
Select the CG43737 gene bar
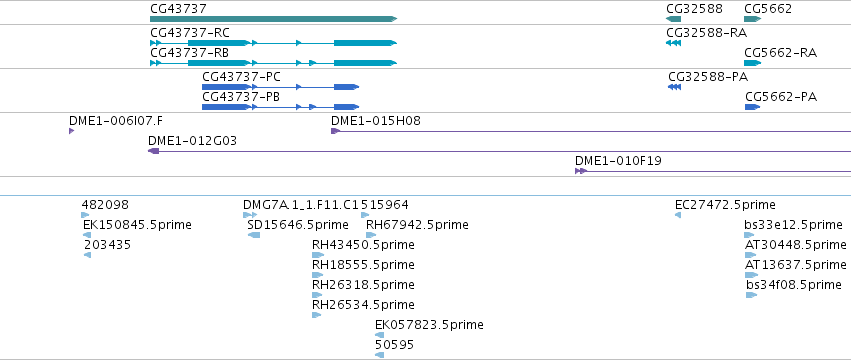click(274, 19)
